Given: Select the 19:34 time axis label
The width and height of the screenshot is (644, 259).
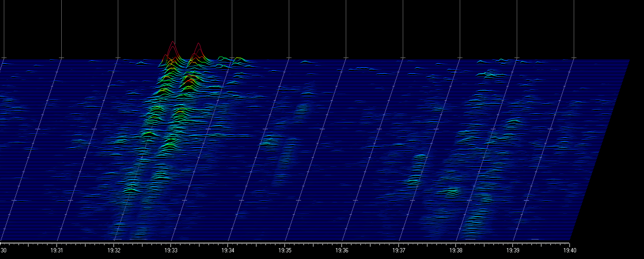Looking at the screenshot, I should (x=228, y=250).
